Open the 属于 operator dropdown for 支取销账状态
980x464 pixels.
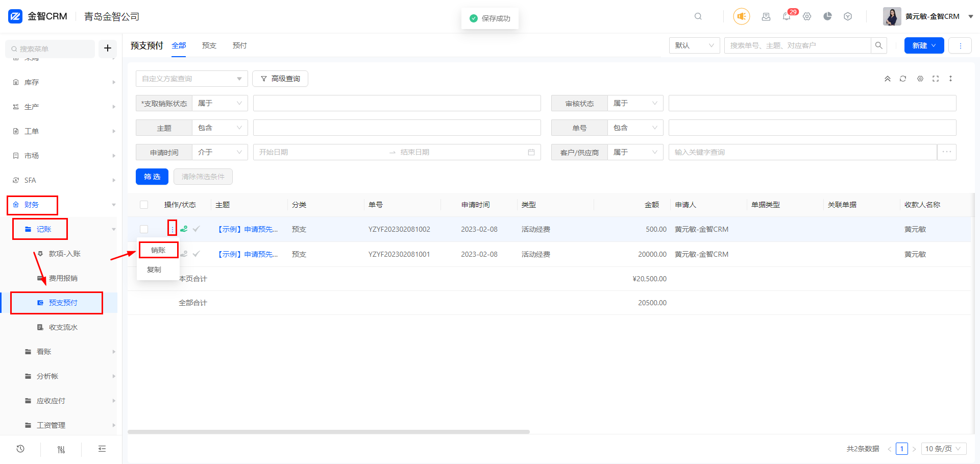pyautogui.click(x=219, y=103)
